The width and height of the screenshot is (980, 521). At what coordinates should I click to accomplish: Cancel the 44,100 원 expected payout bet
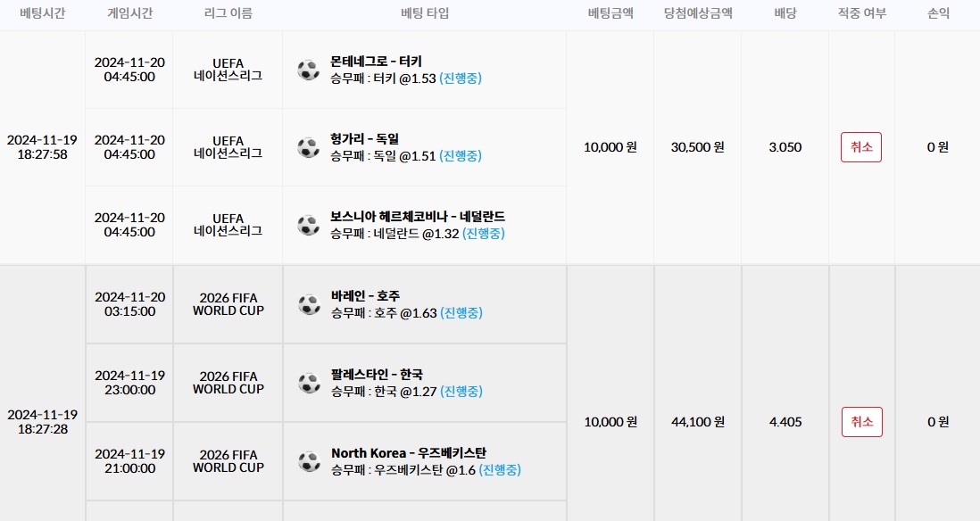point(862,422)
